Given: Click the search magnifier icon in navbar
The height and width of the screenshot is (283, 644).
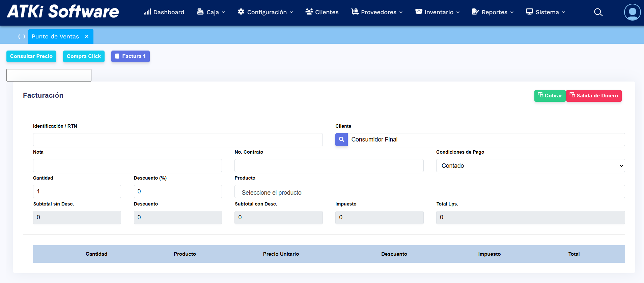Looking at the screenshot, I should (x=598, y=12).
